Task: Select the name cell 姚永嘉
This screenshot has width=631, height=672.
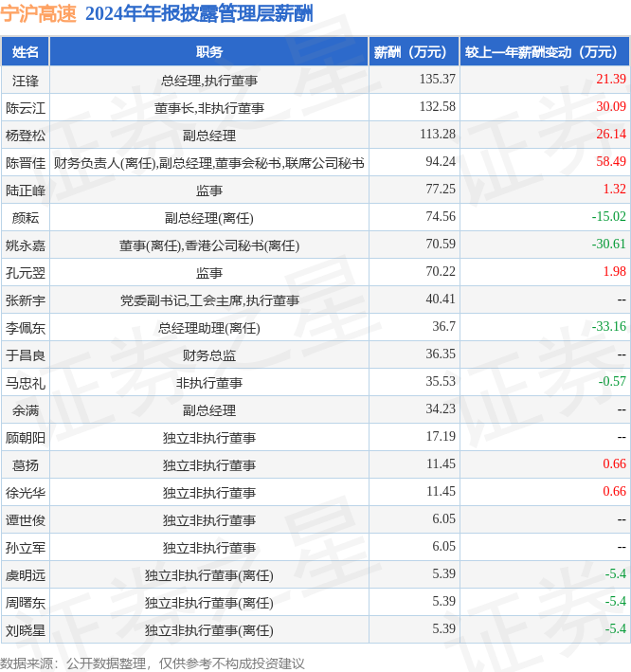Action: point(26,245)
